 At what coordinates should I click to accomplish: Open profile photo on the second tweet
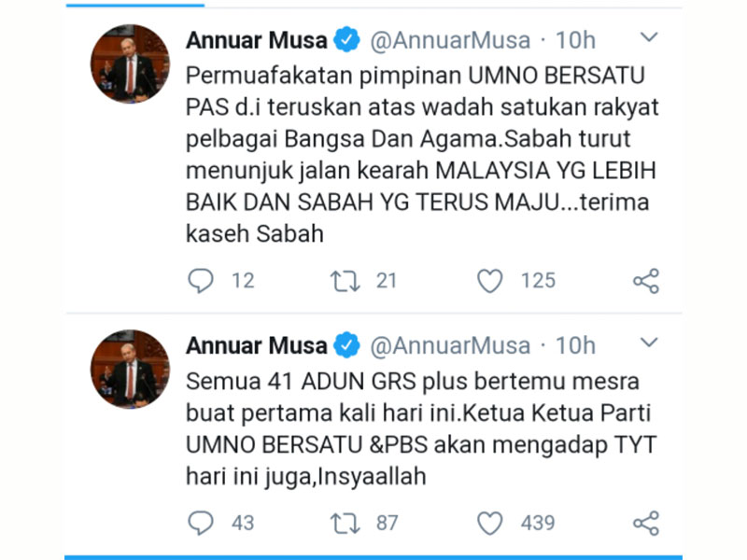[x=130, y=369]
